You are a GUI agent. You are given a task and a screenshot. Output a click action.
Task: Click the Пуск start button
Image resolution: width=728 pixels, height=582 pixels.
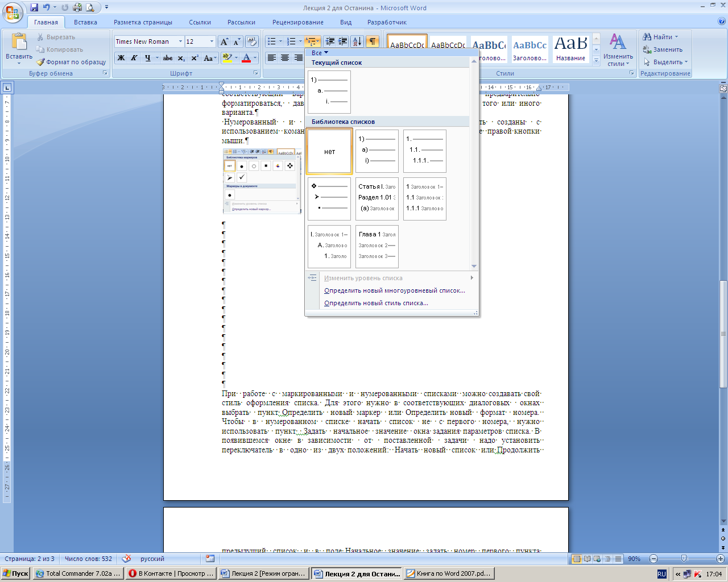coord(16,573)
